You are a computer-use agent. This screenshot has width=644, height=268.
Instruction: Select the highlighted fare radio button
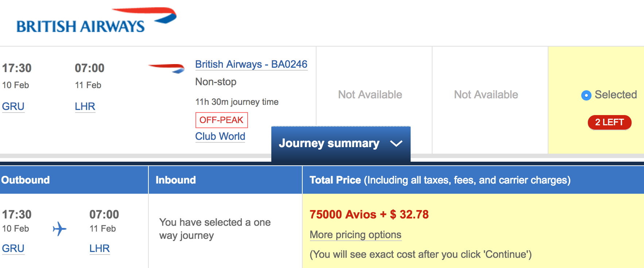coord(586,95)
